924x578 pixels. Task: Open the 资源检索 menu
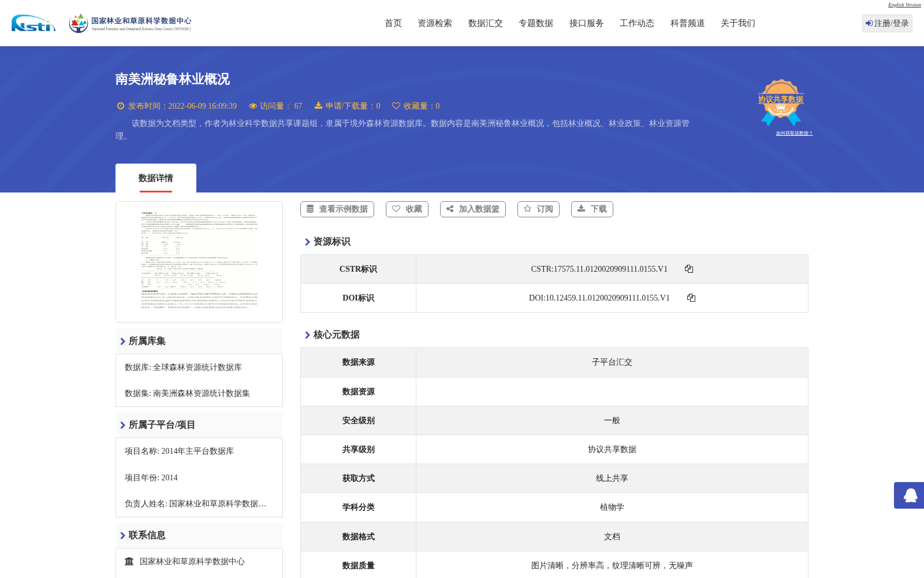(435, 23)
